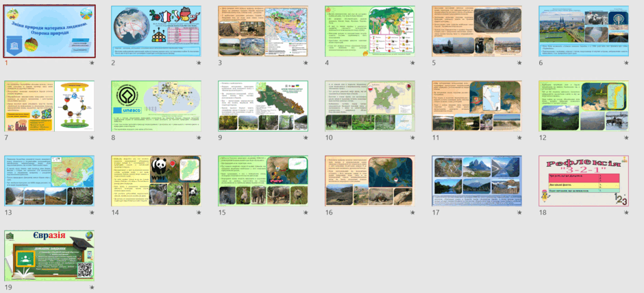
Task: Click the animation star under slide 7
Action: pyautogui.click(x=92, y=138)
